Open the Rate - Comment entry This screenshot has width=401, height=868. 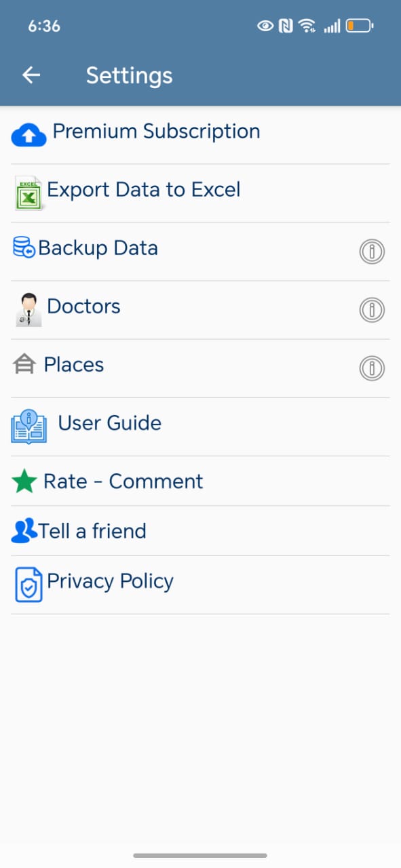tap(200, 481)
